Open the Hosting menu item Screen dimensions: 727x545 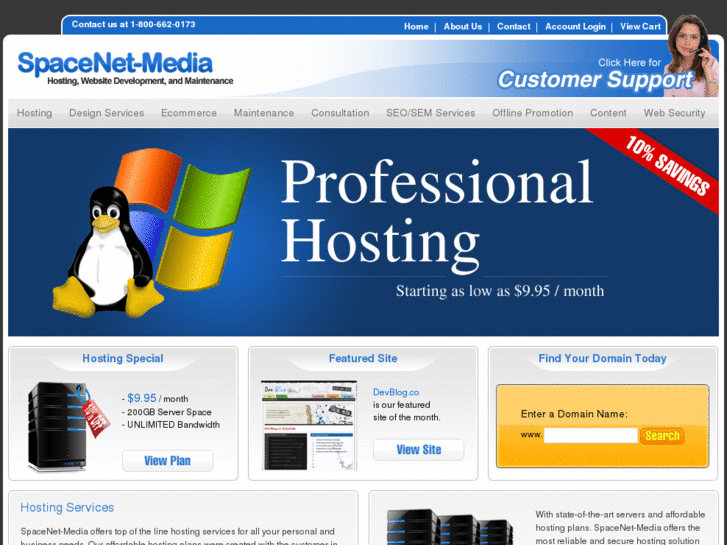pos(34,113)
